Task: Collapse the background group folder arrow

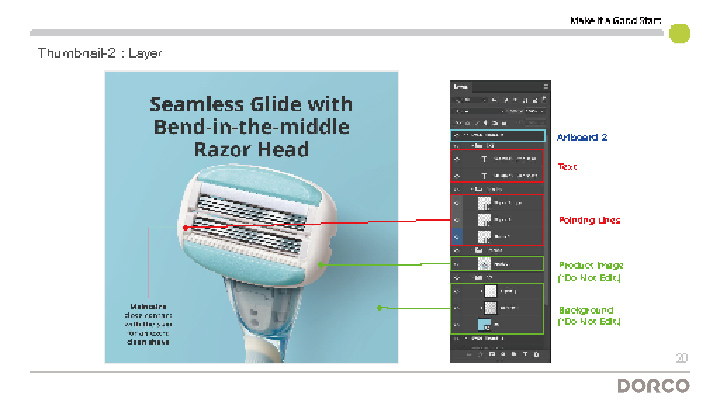Action: click(472, 278)
